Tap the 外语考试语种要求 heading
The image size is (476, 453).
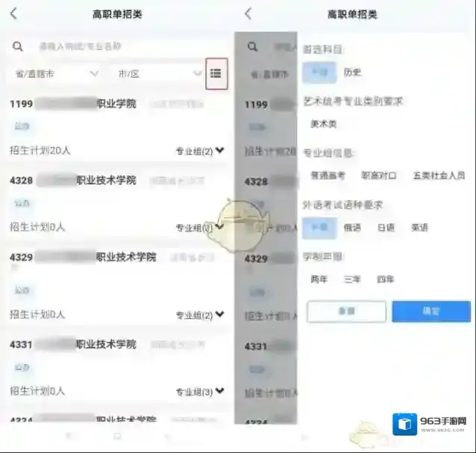click(x=342, y=205)
